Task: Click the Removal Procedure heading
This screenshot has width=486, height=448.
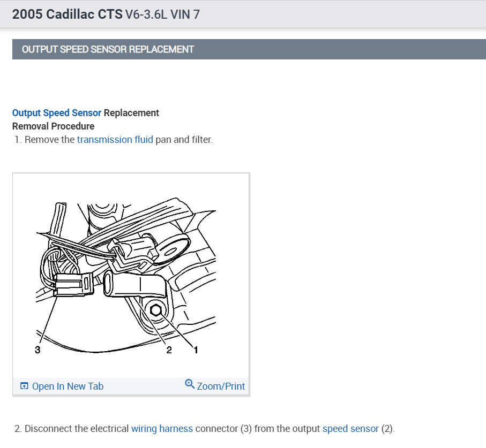Action: [x=53, y=126]
